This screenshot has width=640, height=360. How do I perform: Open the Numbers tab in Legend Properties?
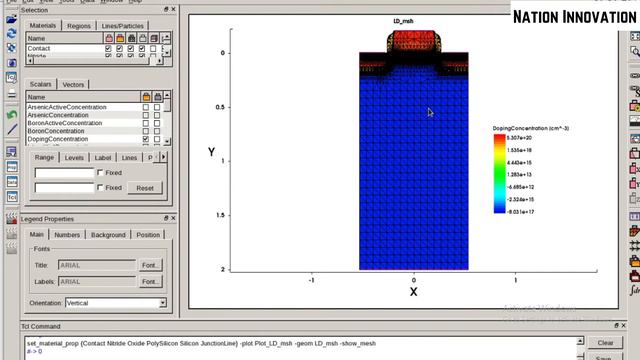coord(67,235)
